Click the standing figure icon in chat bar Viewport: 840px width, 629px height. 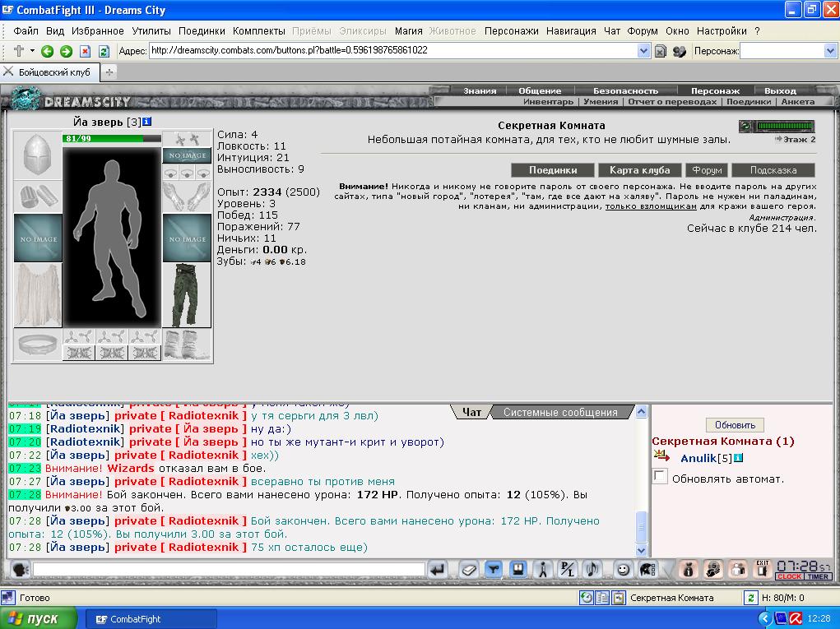click(543, 570)
